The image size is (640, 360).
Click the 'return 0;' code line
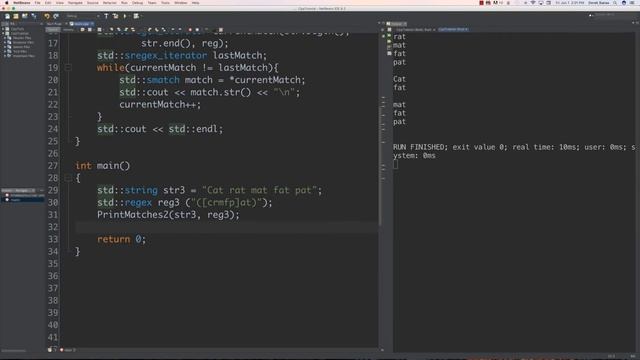point(121,239)
